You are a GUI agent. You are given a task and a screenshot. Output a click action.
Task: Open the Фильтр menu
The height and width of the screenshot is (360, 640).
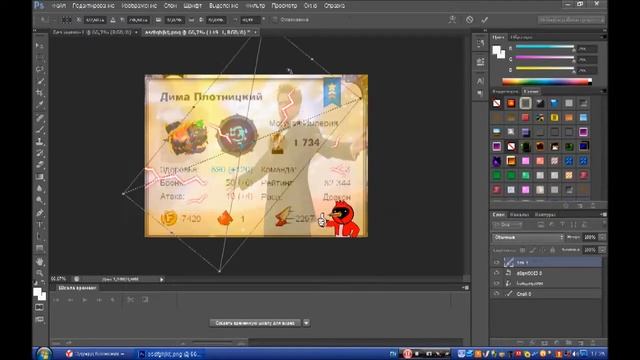pos(255,6)
